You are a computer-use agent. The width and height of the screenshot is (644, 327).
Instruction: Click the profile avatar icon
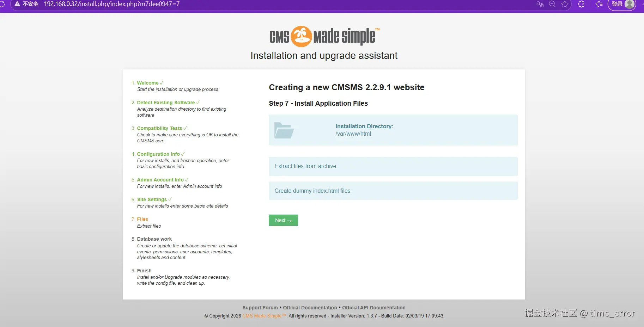click(x=630, y=4)
